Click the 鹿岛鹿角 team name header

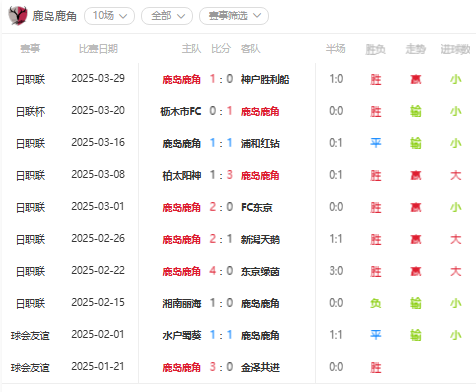pyautogui.click(x=54, y=16)
